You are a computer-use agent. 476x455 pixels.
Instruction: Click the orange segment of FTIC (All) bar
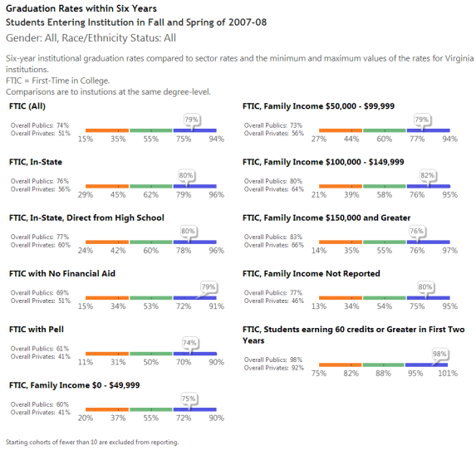(107, 130)
